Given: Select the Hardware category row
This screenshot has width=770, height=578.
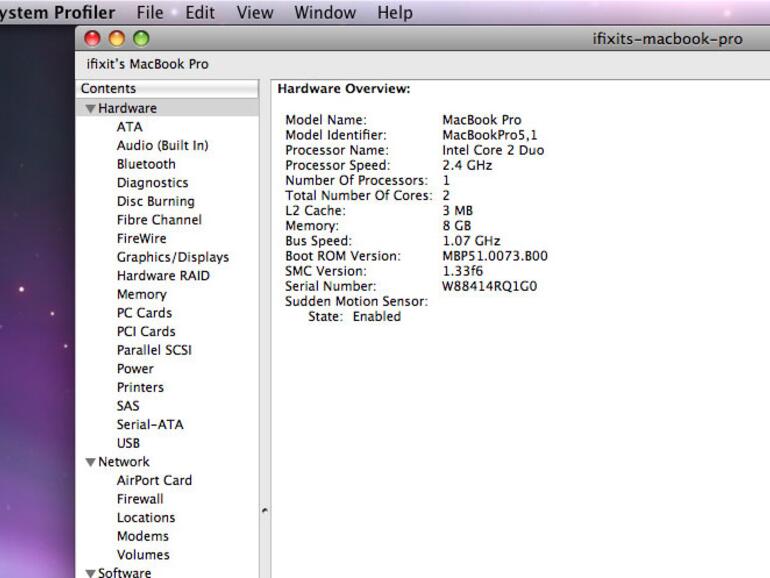Looking at the screenshot, I should 168,109.
